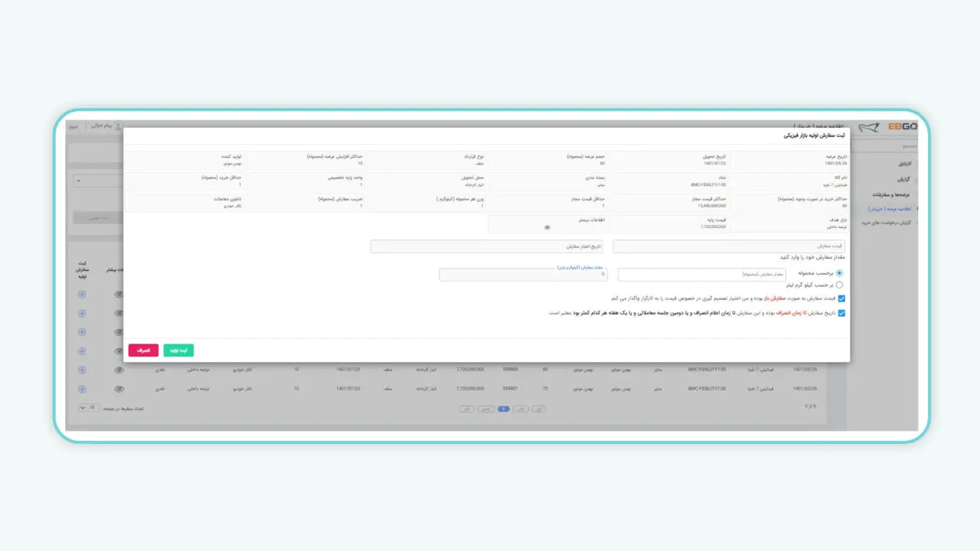Click the user icon beside پیام خزانی
The width and height of the screenshot is (980, 551).
point(118,125)
